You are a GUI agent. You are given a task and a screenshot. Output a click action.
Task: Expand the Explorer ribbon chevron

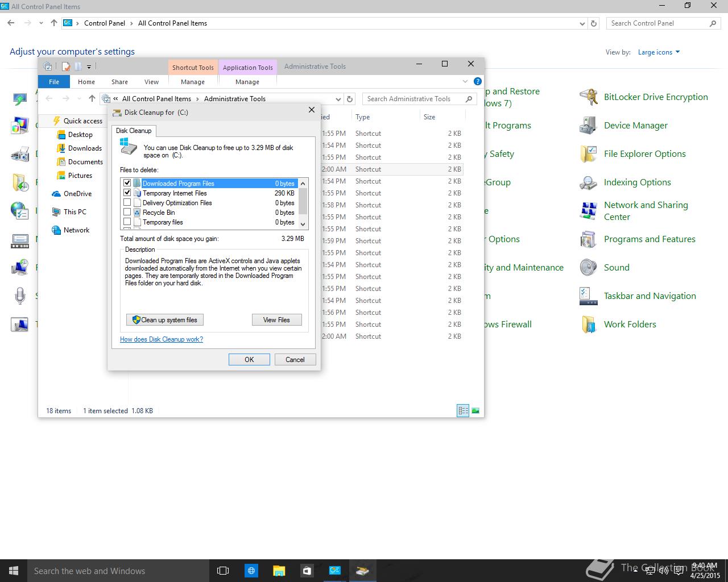point(465,81)
